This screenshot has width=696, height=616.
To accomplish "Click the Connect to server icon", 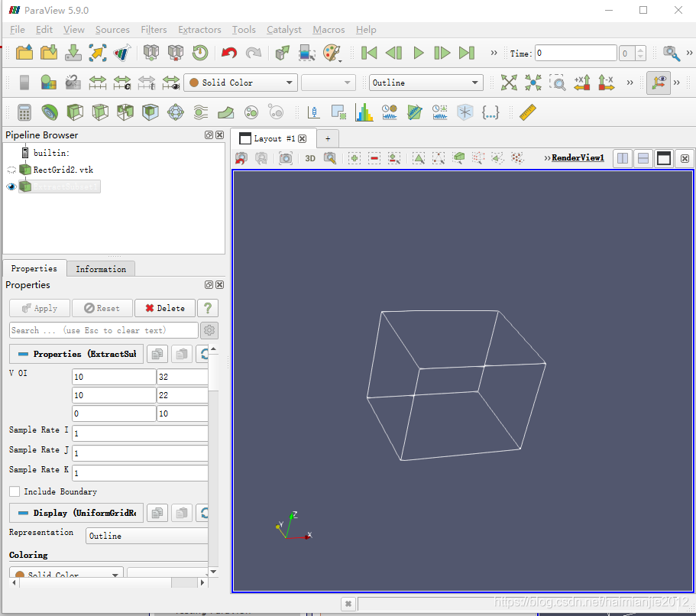I will (x=151, y=53).
